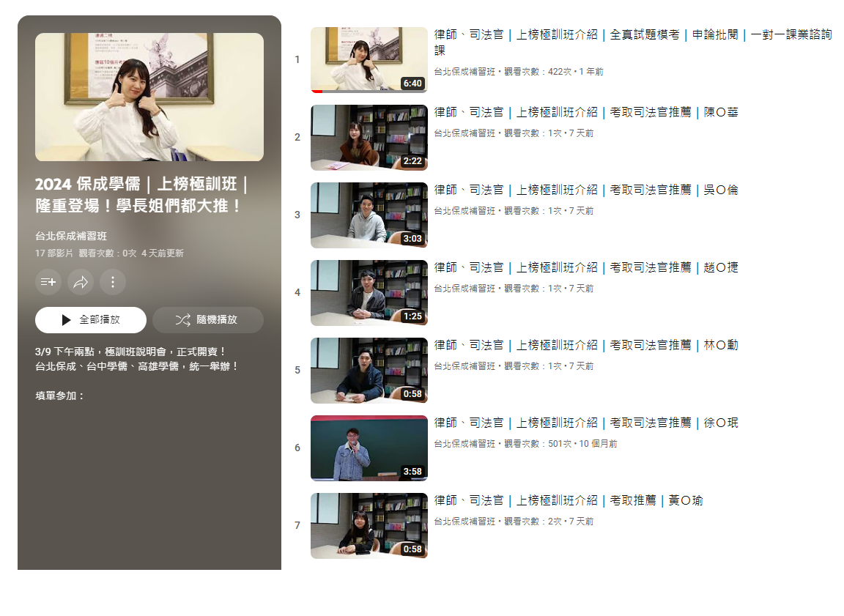Viewport: 844px width, 616px height.
Task: Click description text 3/9 下午兩點 極訓班說明會
Action: (130, 352)
